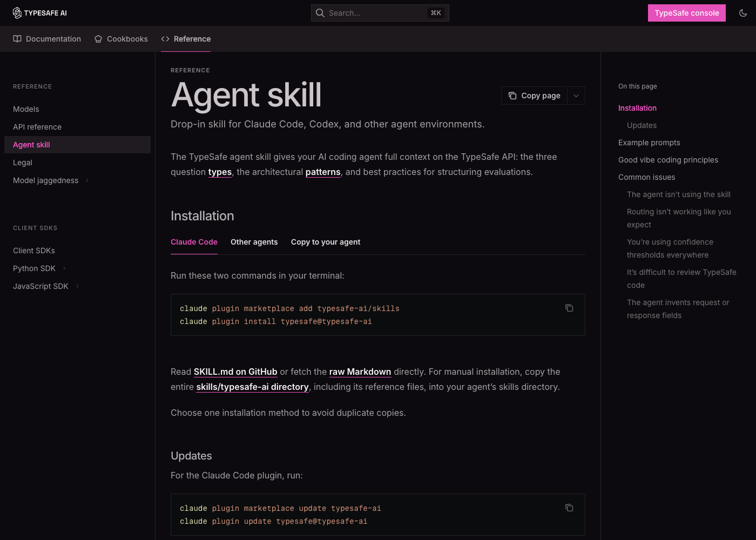This screenshot has width=756, height=540.
Task: Click the search magnifier icon
Action: click(x=320, y=13)
